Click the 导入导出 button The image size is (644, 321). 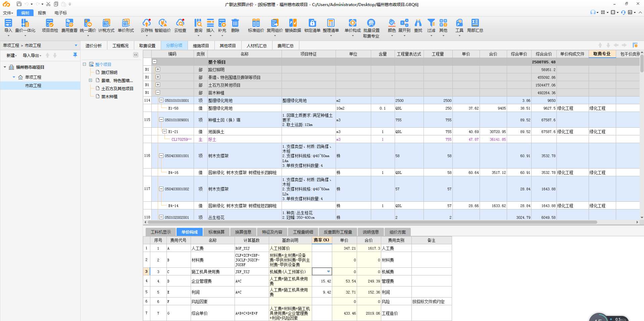point(32,55)
